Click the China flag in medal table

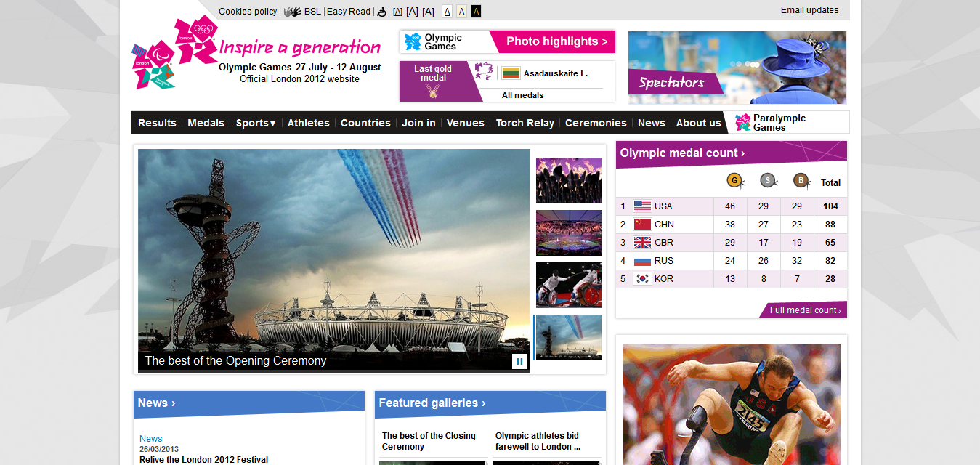pos(642,225)
